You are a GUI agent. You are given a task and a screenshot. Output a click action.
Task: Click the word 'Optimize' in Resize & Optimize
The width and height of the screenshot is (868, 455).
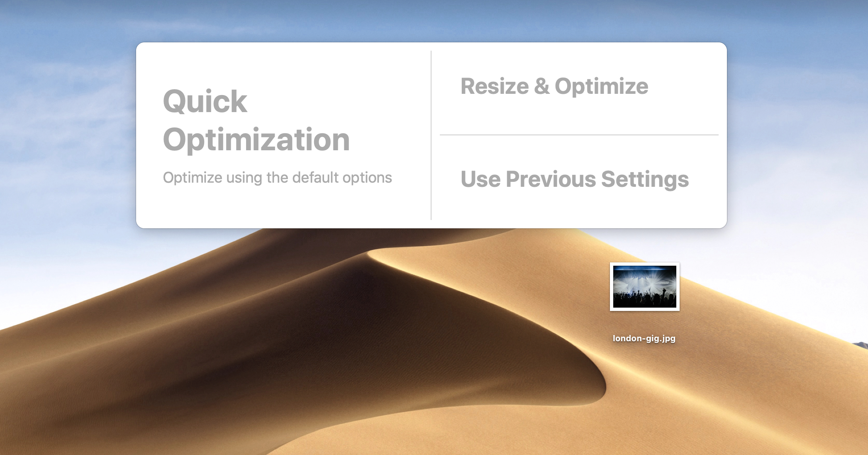601,86
